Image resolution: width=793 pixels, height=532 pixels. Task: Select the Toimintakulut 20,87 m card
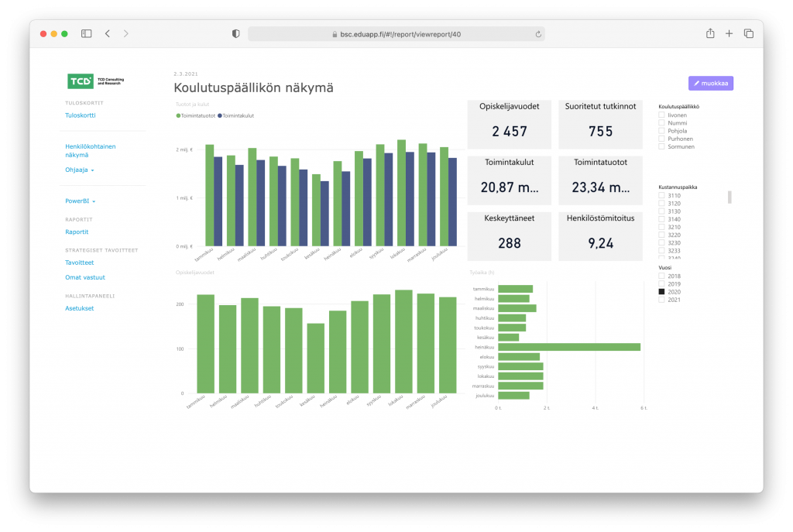[x=510, y=180]
